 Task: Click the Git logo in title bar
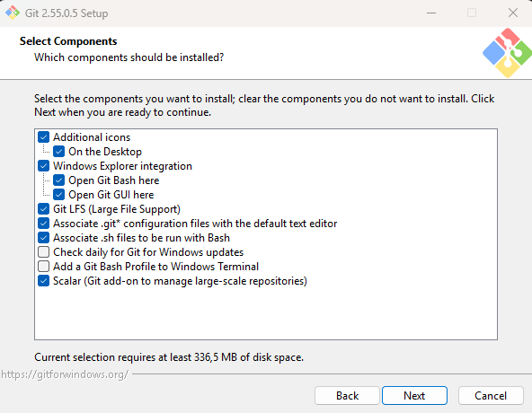[x=13, y=13]
